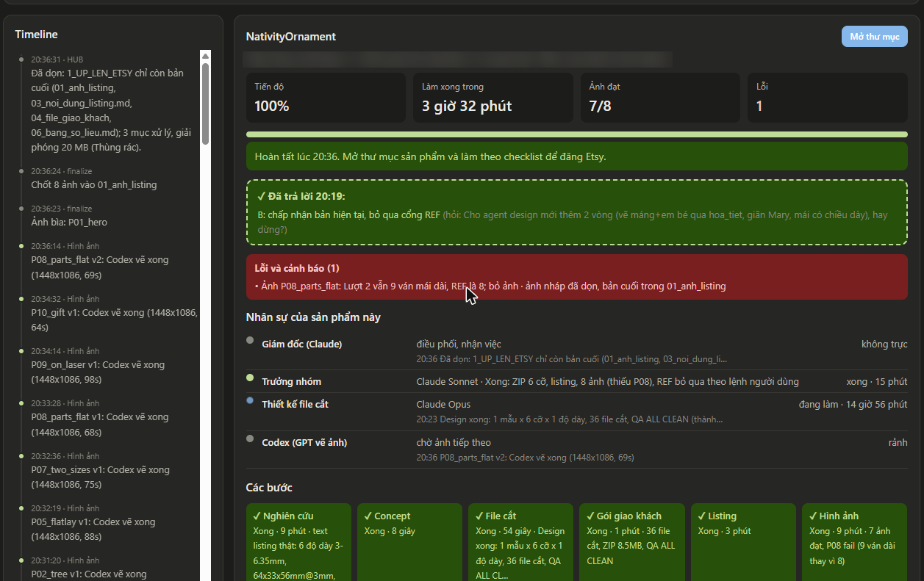The width and height of the screenshot is (924, 581).
Task: Select the Lỗi 1 stat card
Action: click(828, 98)
